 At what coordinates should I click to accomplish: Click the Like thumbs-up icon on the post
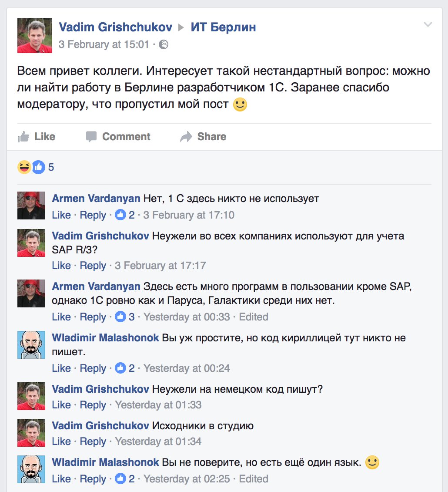24,136
